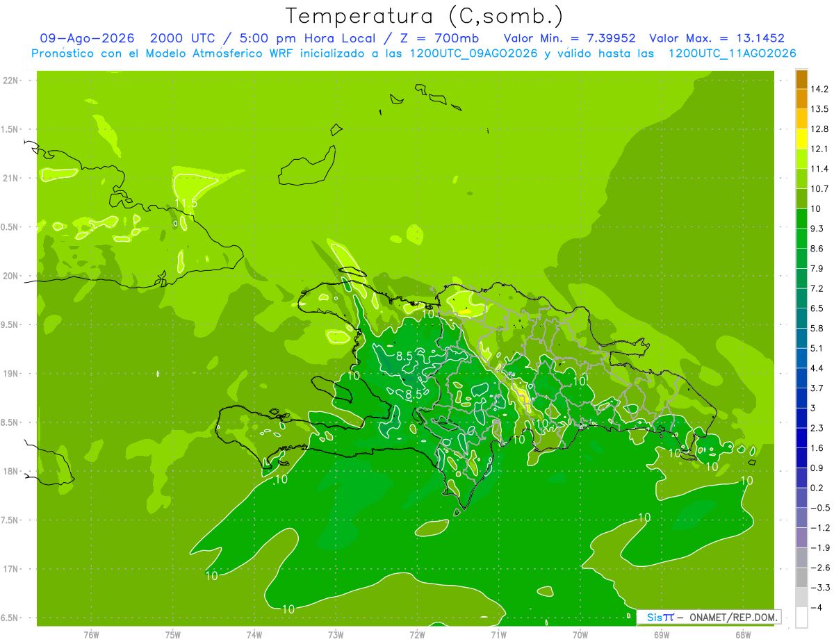This screenshot has height=644, width=834.
Task: Click the "20N" latitude axis label
Action: coord(10,276)
